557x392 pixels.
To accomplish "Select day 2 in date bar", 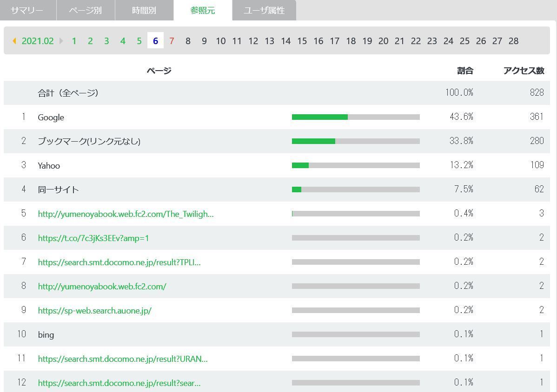I will 90,41.
